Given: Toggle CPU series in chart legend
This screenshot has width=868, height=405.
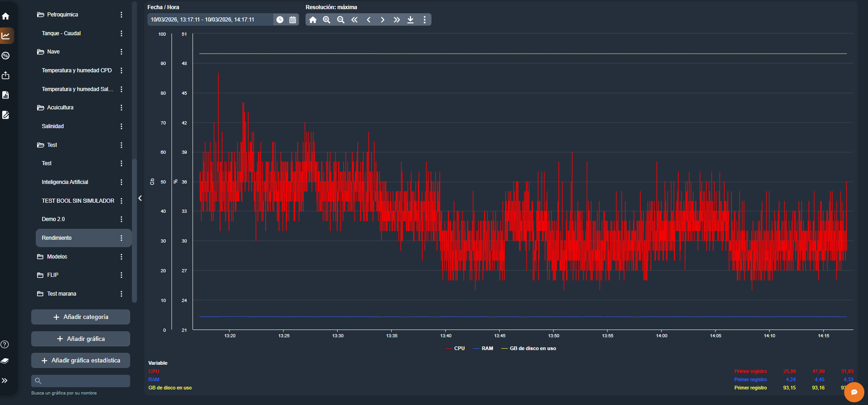Looking at the screenshot, I should 459,348.
